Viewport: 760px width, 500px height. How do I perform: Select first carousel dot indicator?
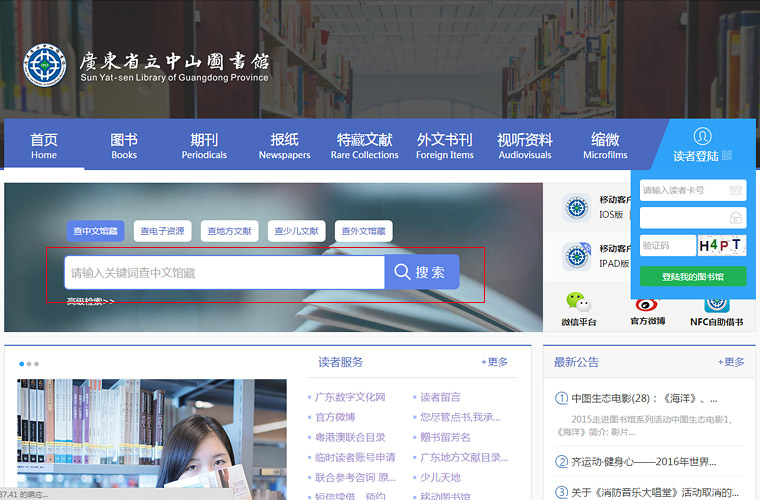tap(21, 364)
